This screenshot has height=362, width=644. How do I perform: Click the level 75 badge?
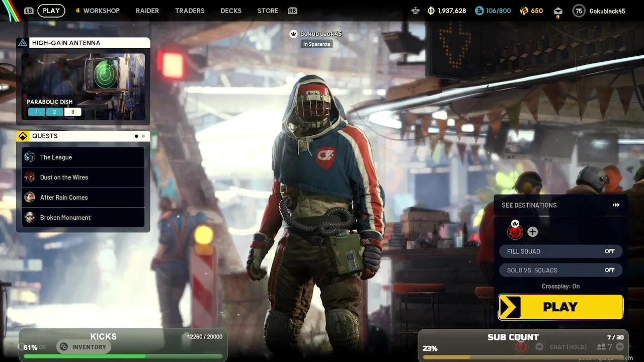click(x=579, y=11)
